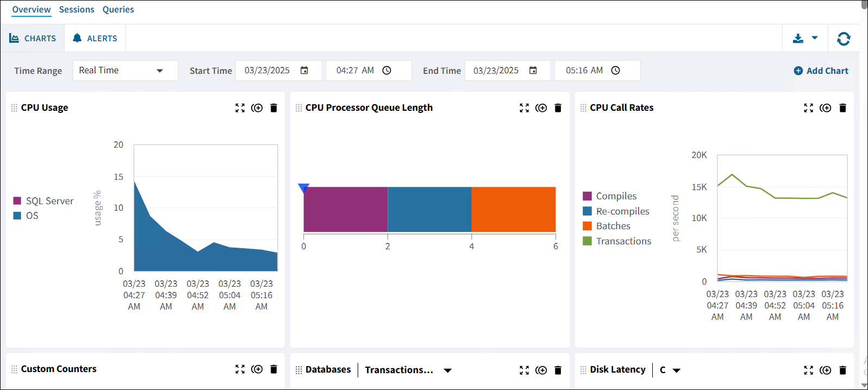Viewport: 868px width, 390px height.
Task: Toggle Re-compiles series in legend
Action: (x=616, y=211)
